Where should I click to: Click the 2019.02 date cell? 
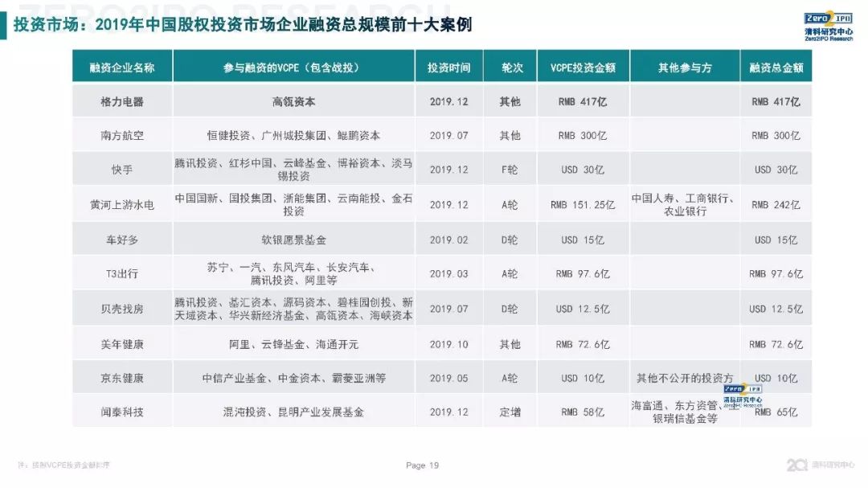pos(449,240)
